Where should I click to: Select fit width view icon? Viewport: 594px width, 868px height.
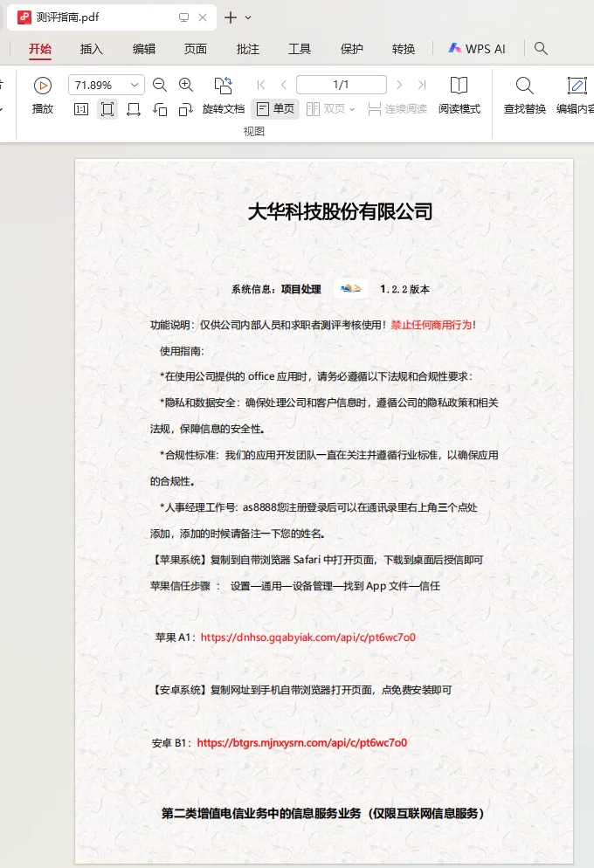[x=134, y=109]
